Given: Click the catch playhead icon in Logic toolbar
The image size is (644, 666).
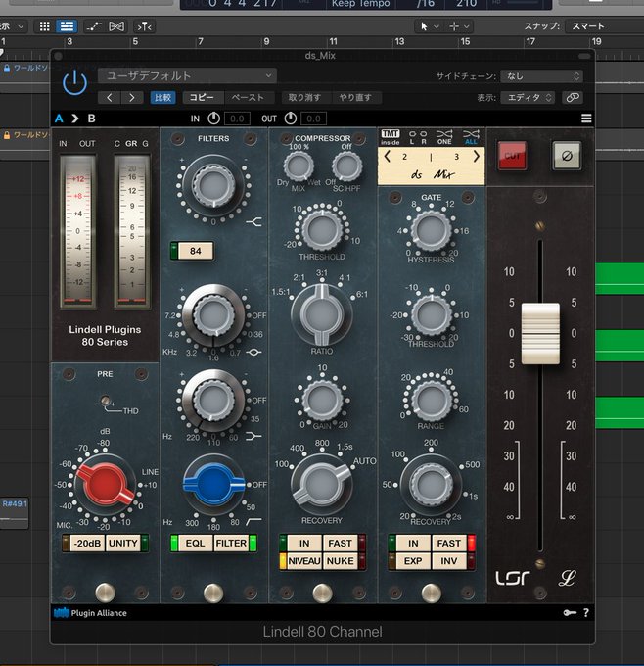Looking at the screenshot, I should pos(144,26).
